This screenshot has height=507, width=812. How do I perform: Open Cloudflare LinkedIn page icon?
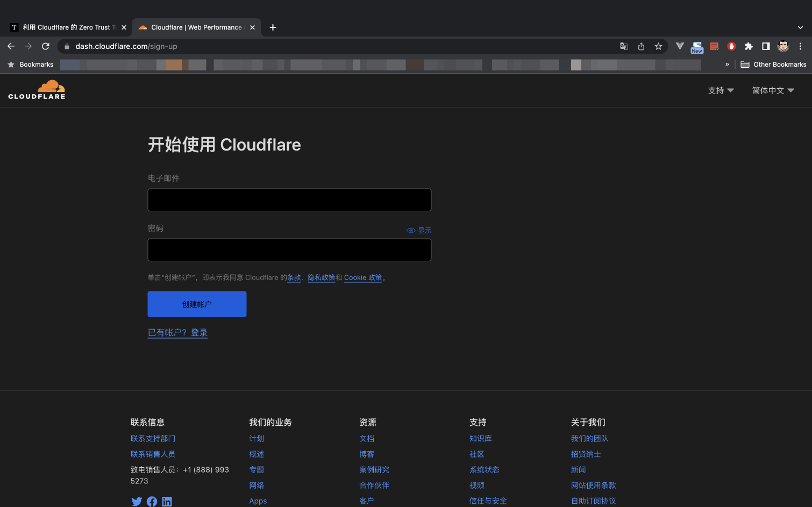(167, 502)
